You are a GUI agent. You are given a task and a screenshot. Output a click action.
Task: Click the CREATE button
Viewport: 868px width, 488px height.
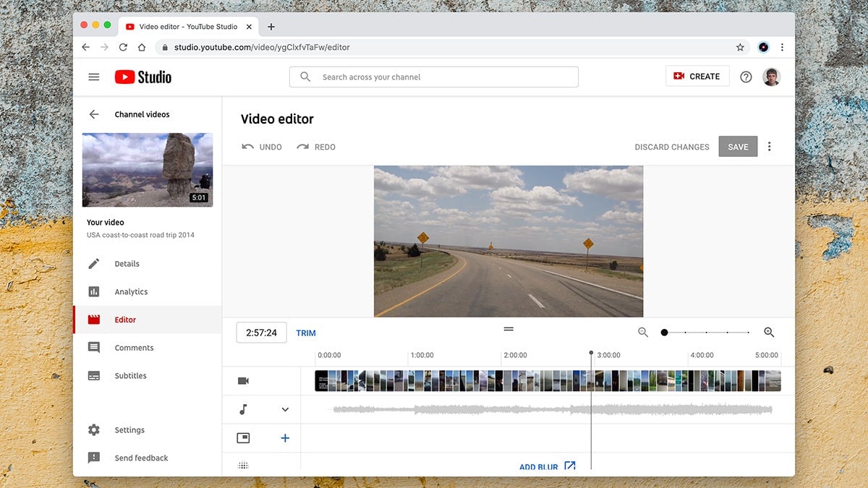click(x=697, y=77)
